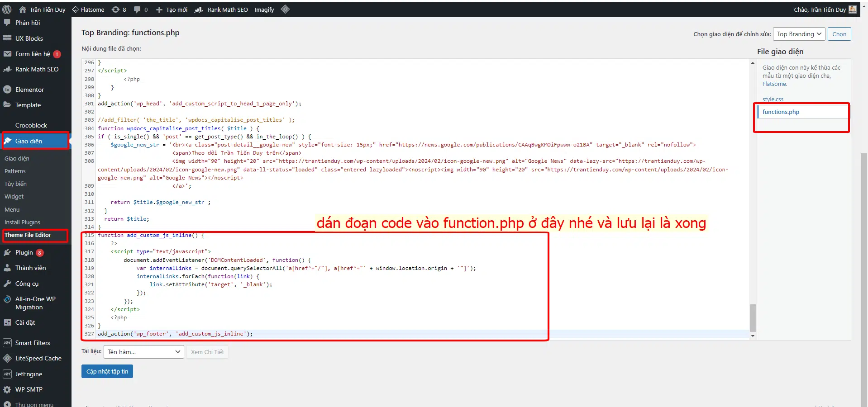Open the functions.php theme file
Viewport: 868px width, 407px height.
[x=781, y=112]
